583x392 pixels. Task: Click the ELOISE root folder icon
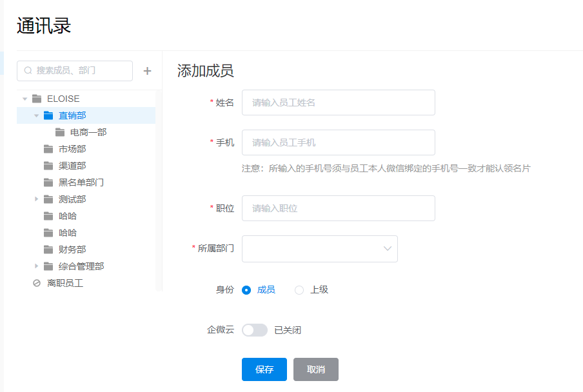point(37,99)
